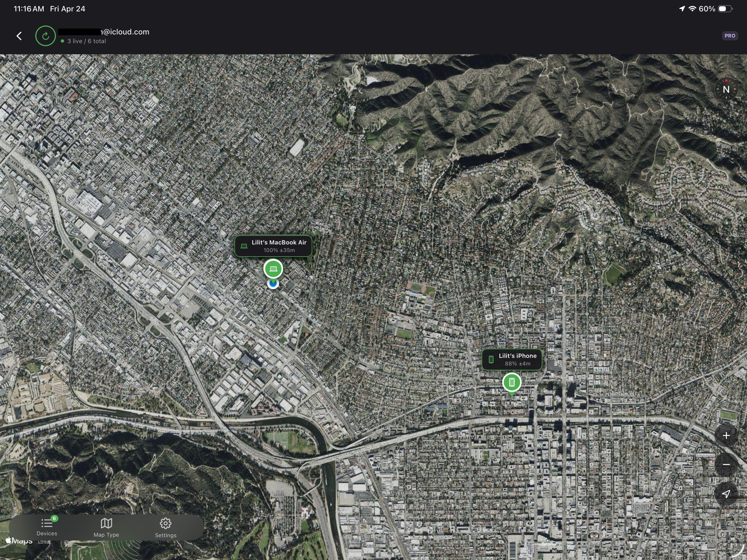Open the PRO badge

(730, 36)
